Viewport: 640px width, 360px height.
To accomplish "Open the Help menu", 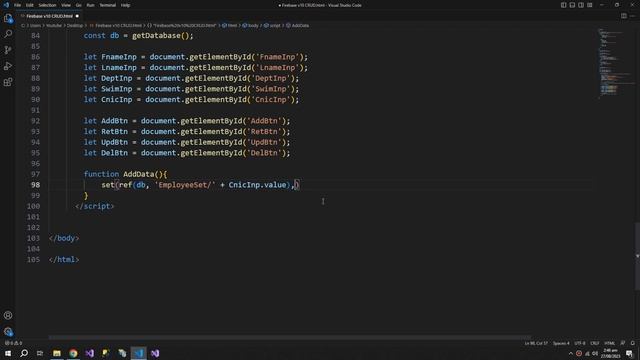I will tap(125, 5).
